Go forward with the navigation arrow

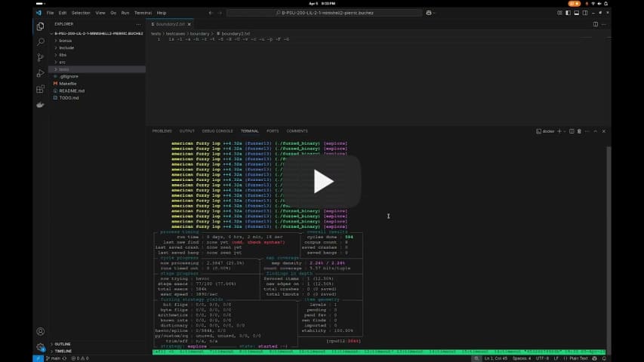(220, 13)
